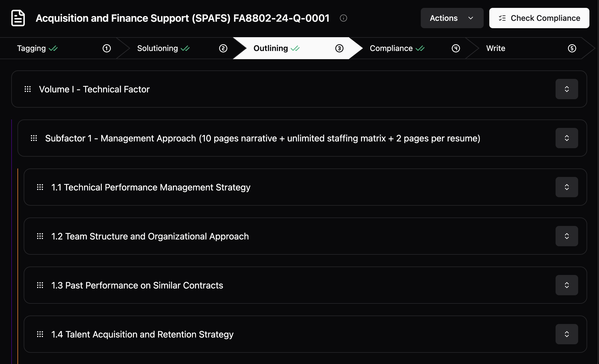Click drag handle for 1.2 Team Structure

[x=40, y=236]
